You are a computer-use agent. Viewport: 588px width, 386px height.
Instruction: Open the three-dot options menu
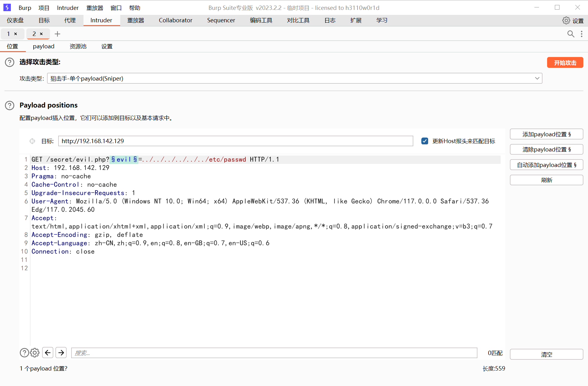click(581, 34)
